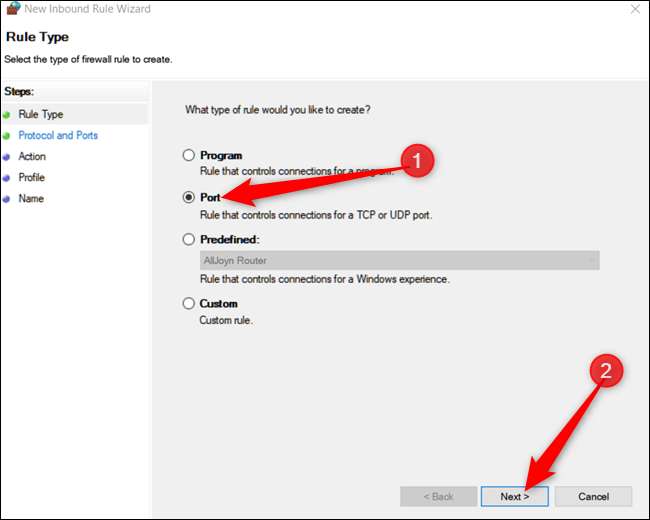Click the Profile step bullet
650x520 pixels.
(7, 178)
